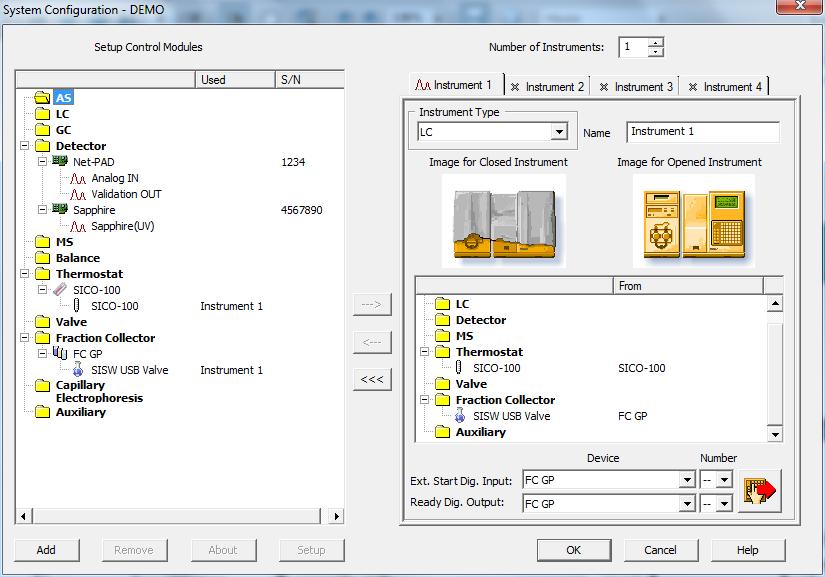This screenshot has height=577, width=825.
Task: Click the Analog IN signal icon
Action: [78, 178]
